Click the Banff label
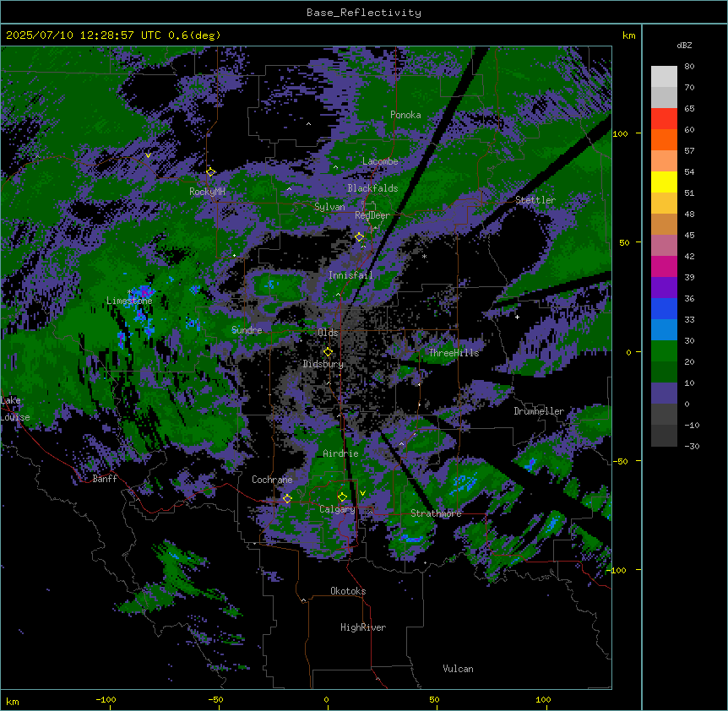728x711 pixels. coord(105,479)
